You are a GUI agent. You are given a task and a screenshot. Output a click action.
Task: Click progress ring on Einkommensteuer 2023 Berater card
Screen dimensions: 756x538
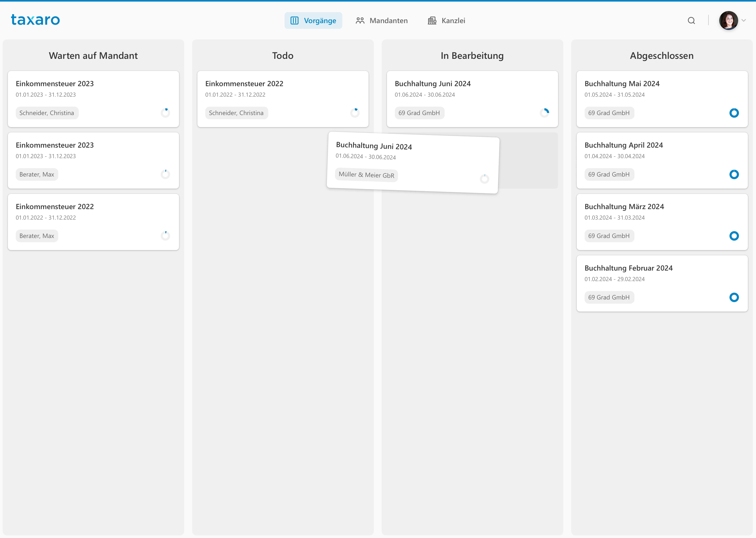click(x=165, y=174)
